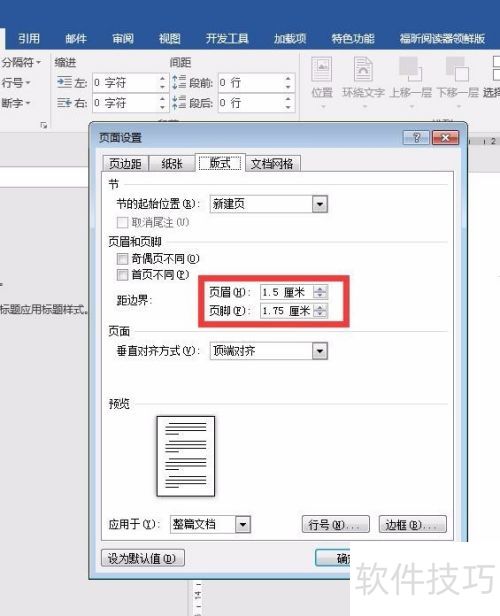This screenshot has width=500, height=616.
Task: Increase 段前 spacing with spinner
Action: (x=288, y=78)
